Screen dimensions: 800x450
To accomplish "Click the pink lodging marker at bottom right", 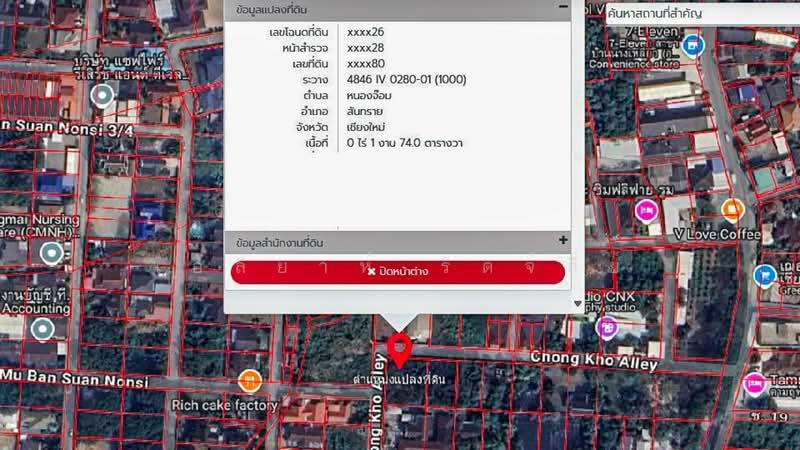I will [x=755, y=383].
